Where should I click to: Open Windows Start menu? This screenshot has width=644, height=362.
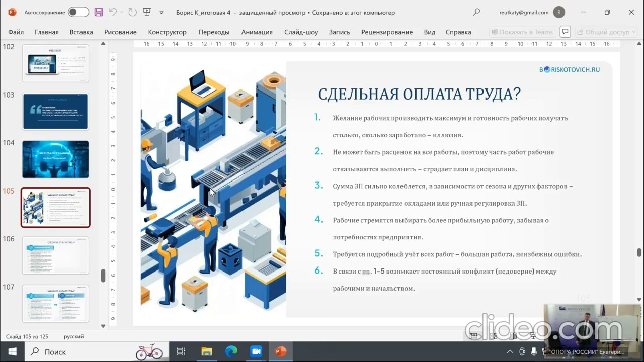(12, 352)
